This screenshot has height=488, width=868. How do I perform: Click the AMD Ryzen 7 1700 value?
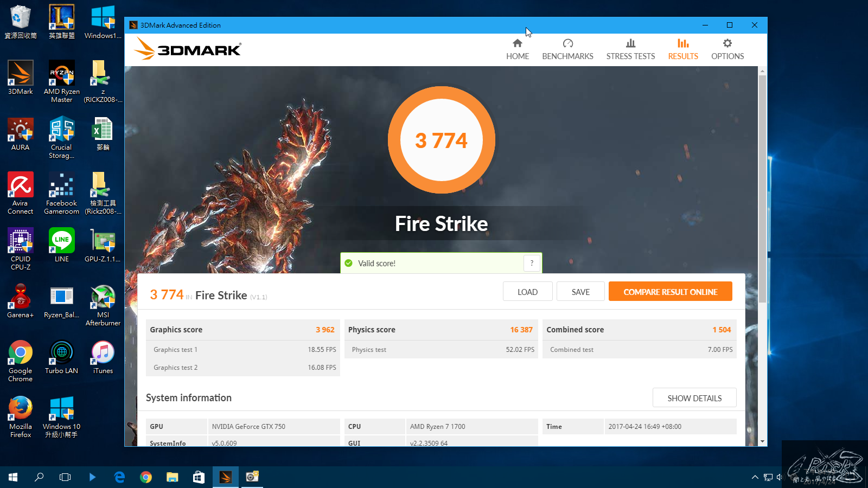coord(438,427)
